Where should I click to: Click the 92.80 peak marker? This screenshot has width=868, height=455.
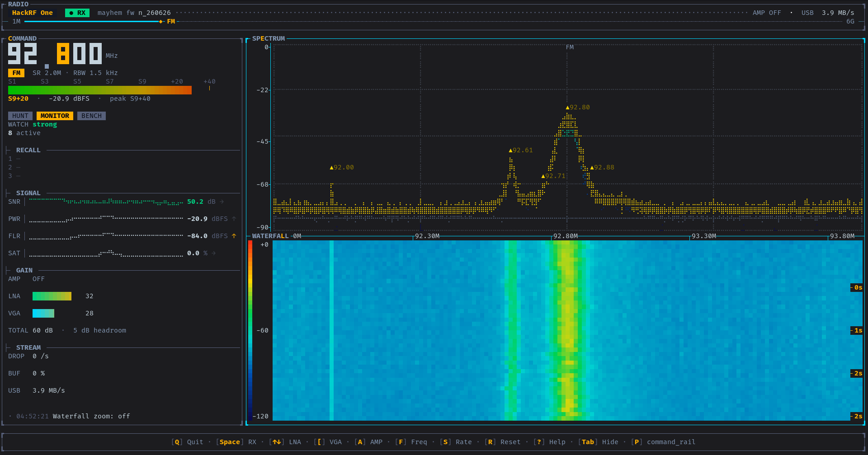(578, 107)
